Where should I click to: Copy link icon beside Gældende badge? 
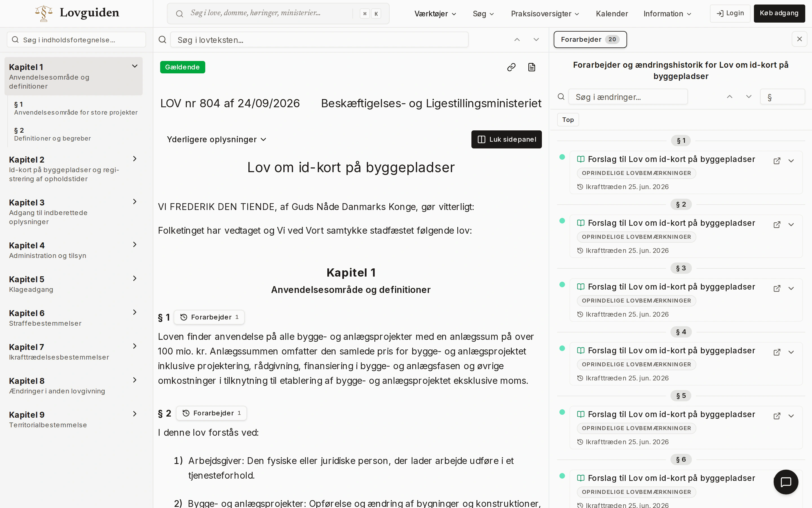pyautogui.click(x=511, y=67)
